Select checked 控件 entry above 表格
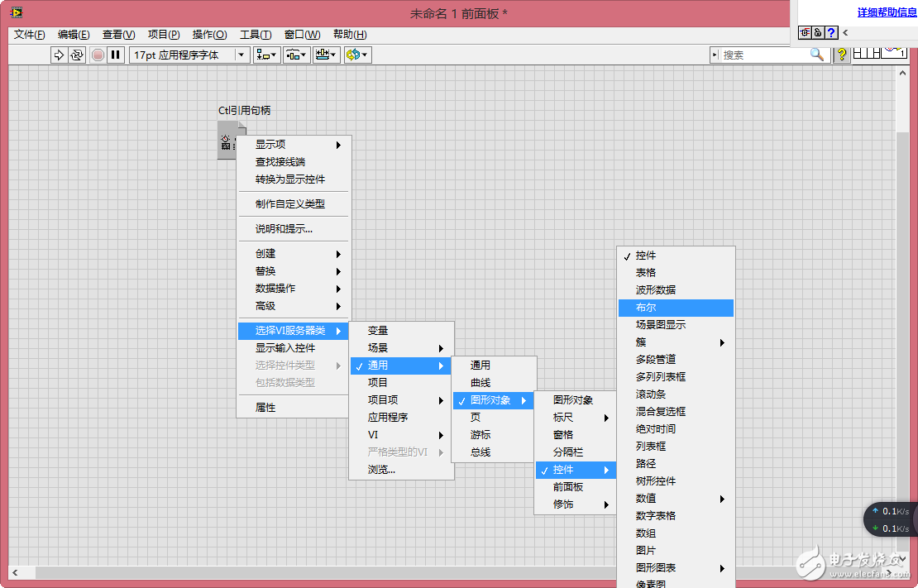The width and height of the screenshot is (918, 588). click(676, 256)
